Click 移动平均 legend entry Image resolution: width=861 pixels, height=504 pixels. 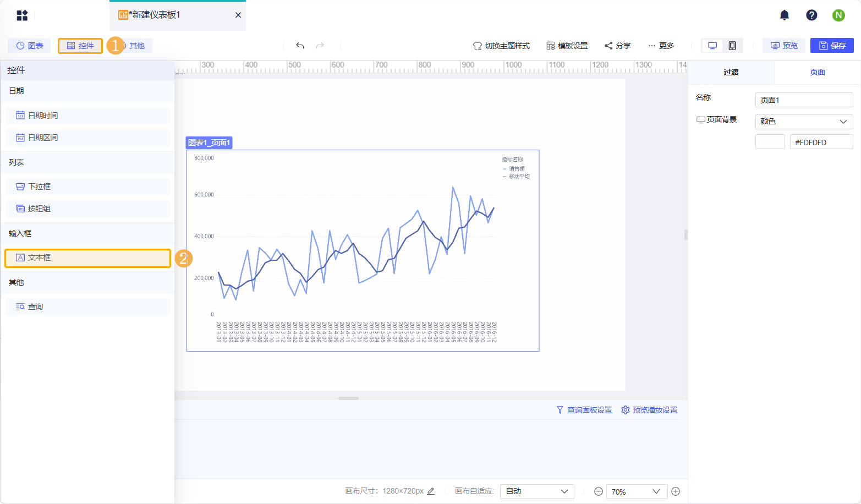click(515, 177)
